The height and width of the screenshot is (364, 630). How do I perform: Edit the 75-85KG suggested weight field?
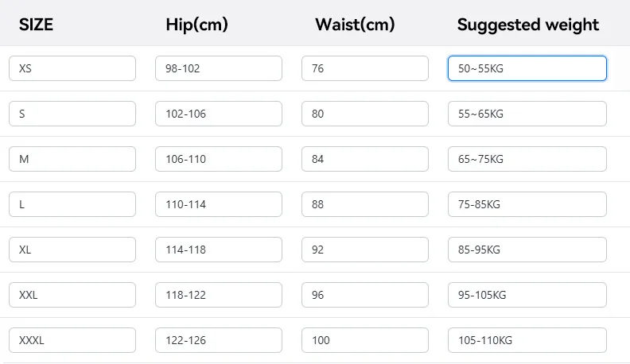pyautogui.click(x=527, y=204)
